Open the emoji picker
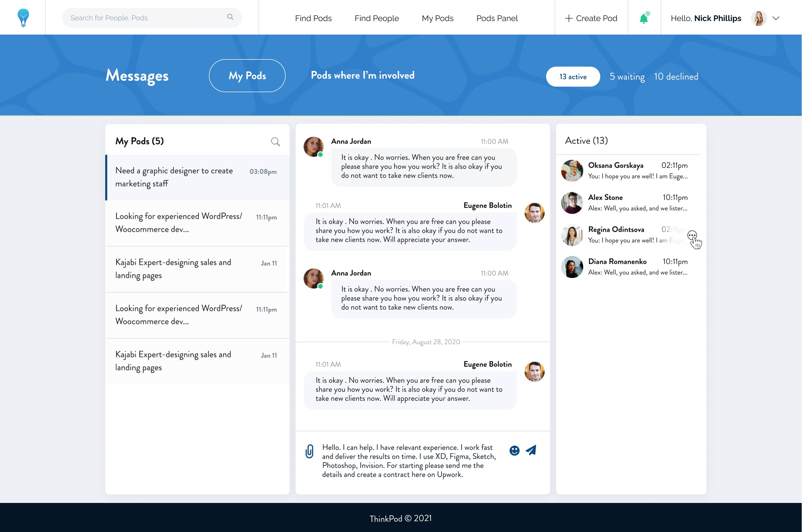Viewport: 802px width, 532px height. 514,451
